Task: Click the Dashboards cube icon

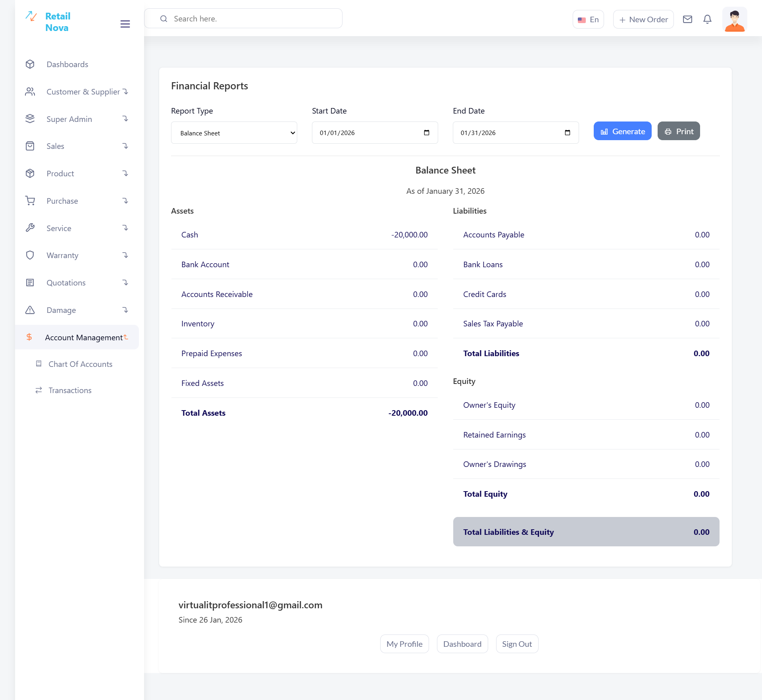Action: 30,64
